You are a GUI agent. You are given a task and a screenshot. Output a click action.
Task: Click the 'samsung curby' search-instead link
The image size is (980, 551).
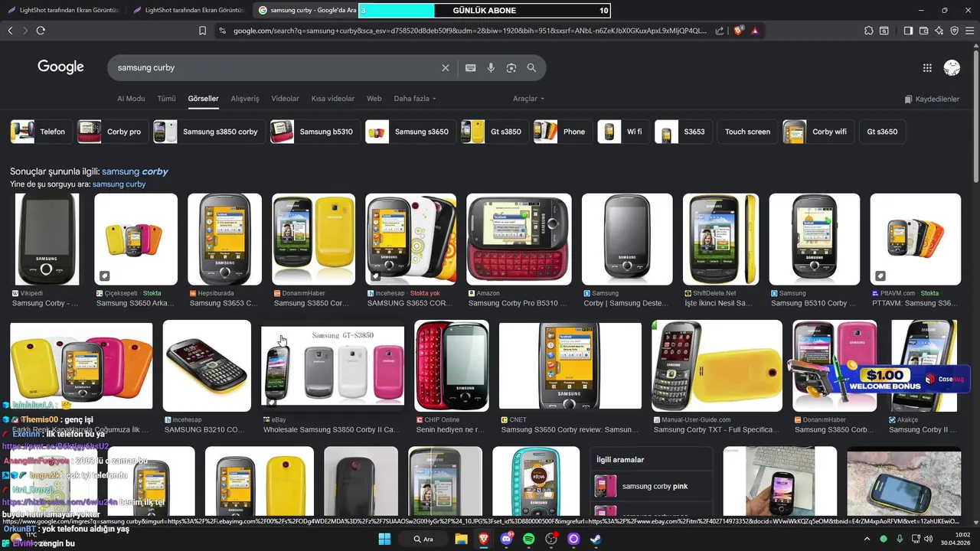pyautogui.click(x=119, y=184)
